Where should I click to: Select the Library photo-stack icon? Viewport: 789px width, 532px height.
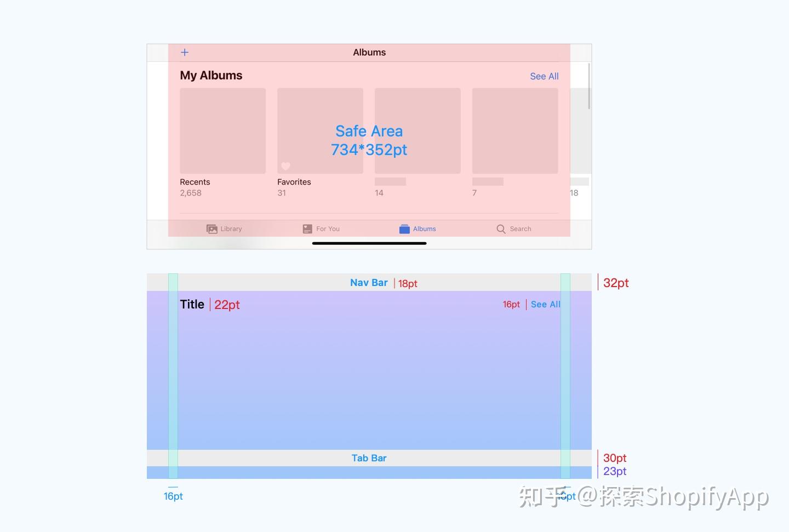(x=213, y=228)
